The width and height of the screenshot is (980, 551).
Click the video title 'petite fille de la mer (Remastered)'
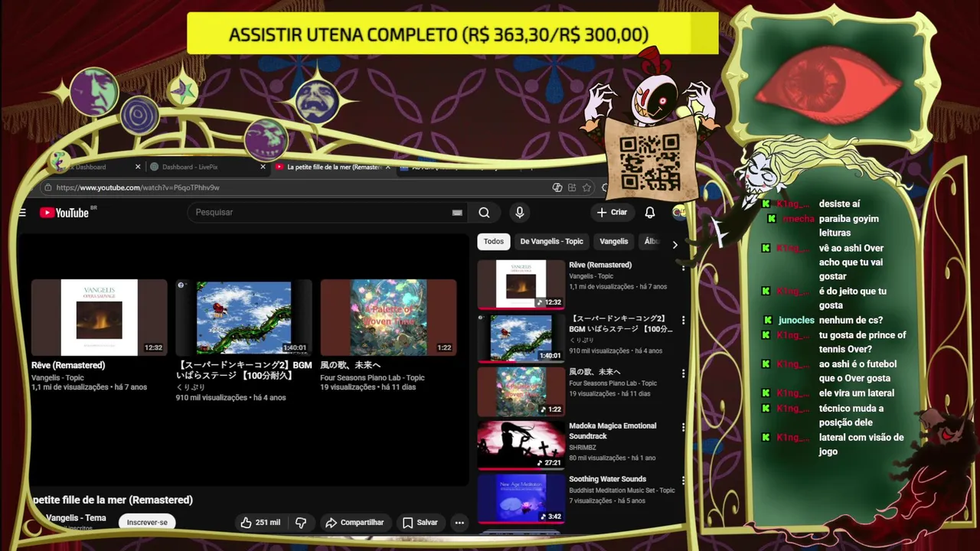click(x=113, y=500)
